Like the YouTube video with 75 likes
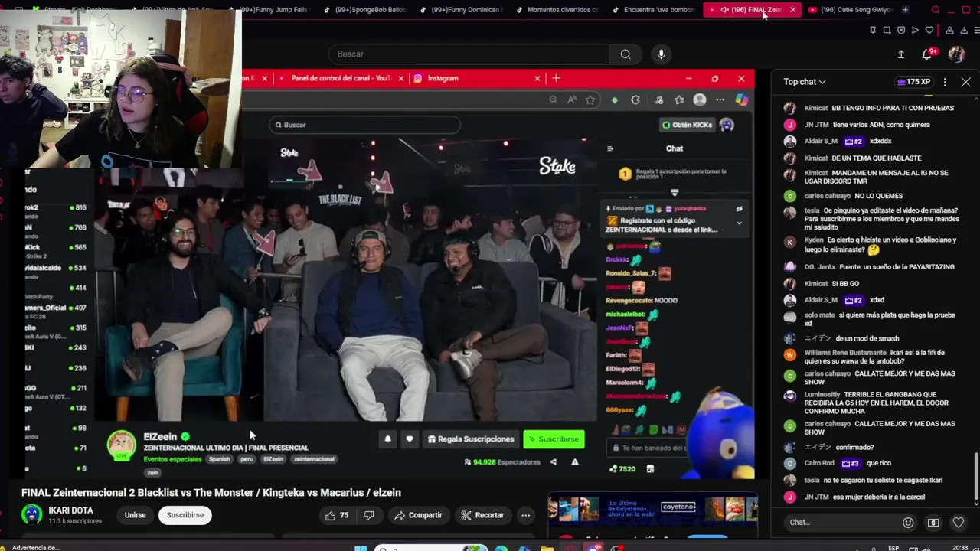The height and width of the screenshot is (551, 980). (x=338, y=515)
